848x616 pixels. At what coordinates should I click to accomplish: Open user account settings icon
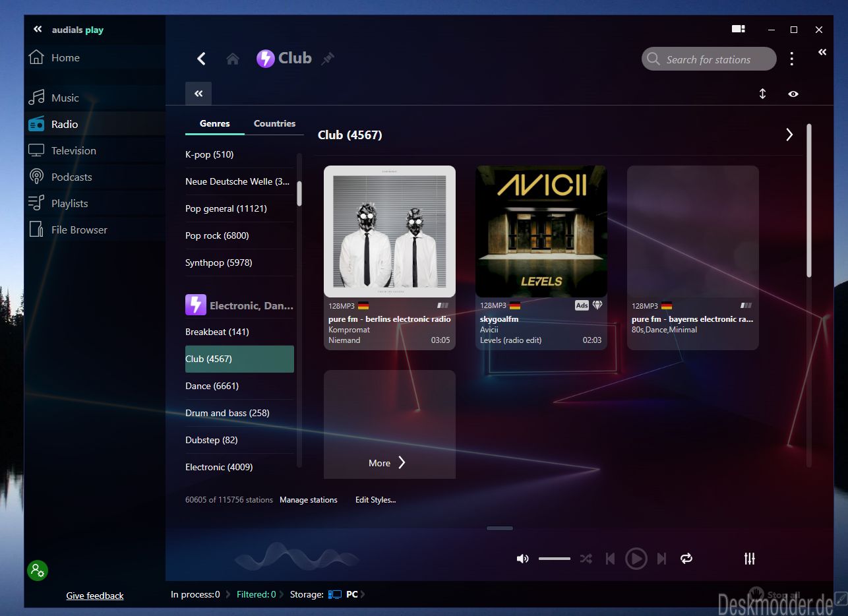point(38,570)
